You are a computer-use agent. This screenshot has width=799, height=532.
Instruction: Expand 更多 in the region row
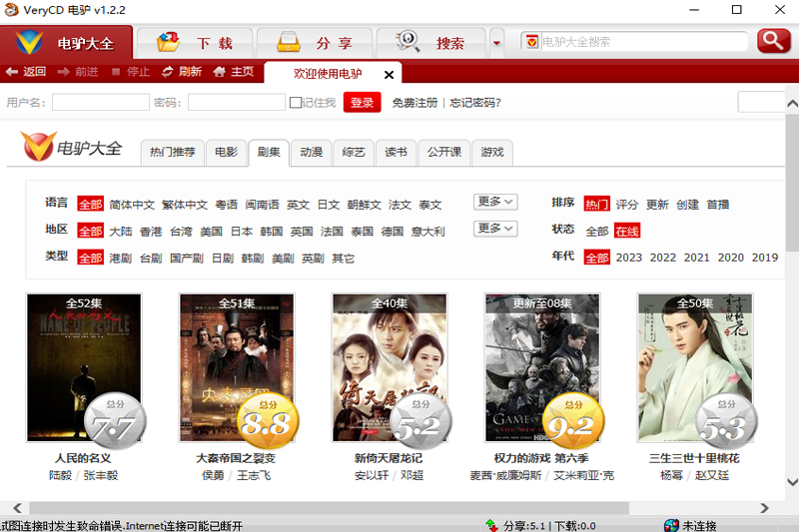(495, 229)
